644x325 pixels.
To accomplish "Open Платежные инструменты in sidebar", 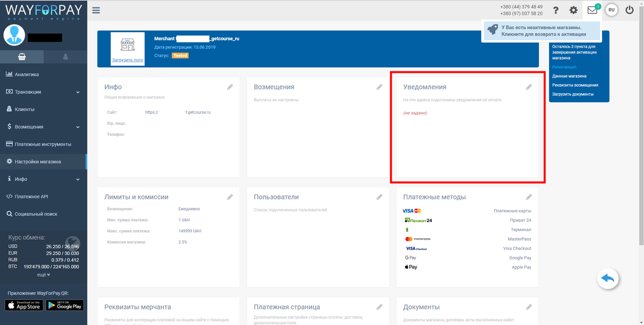I will pos(43,144).
